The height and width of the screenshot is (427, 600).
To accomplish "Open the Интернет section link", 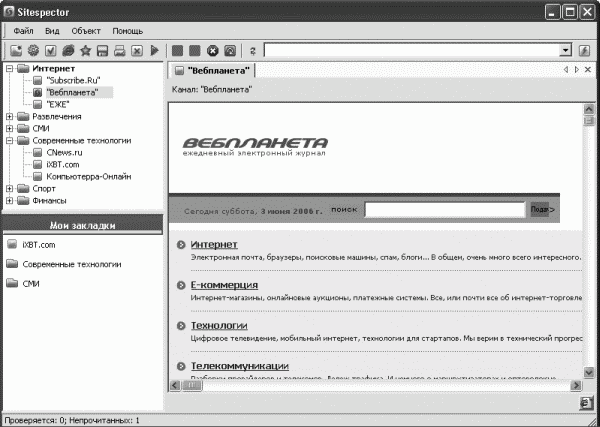I will point(214,244).
